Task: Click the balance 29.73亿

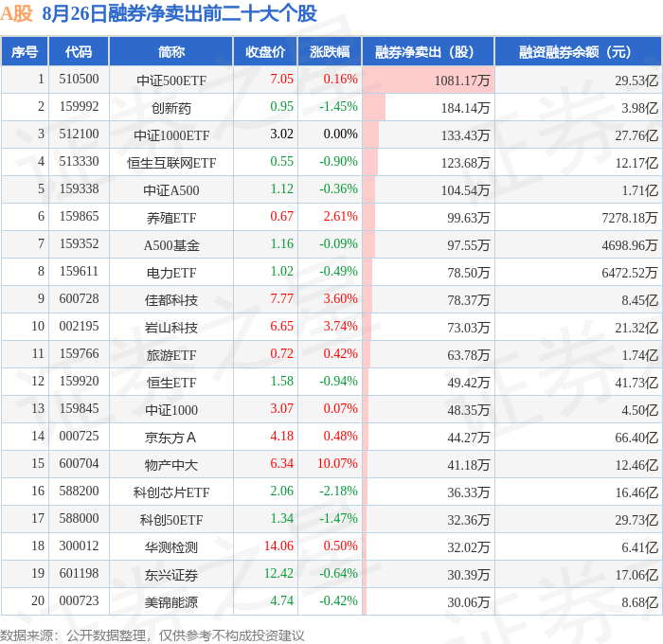Action: (636, 520)
